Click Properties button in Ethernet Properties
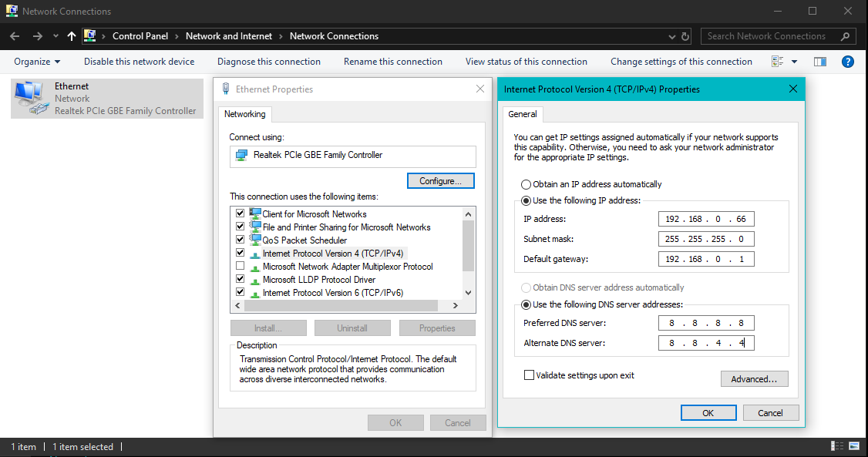Image resolution: width=868 pixels, height=457 pixels. coord(437,328)
